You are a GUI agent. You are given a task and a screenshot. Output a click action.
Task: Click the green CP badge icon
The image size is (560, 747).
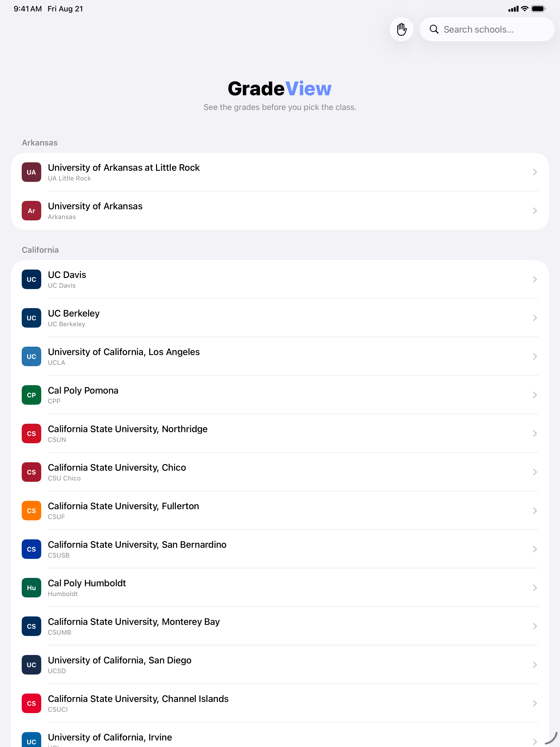pos(31,395)
